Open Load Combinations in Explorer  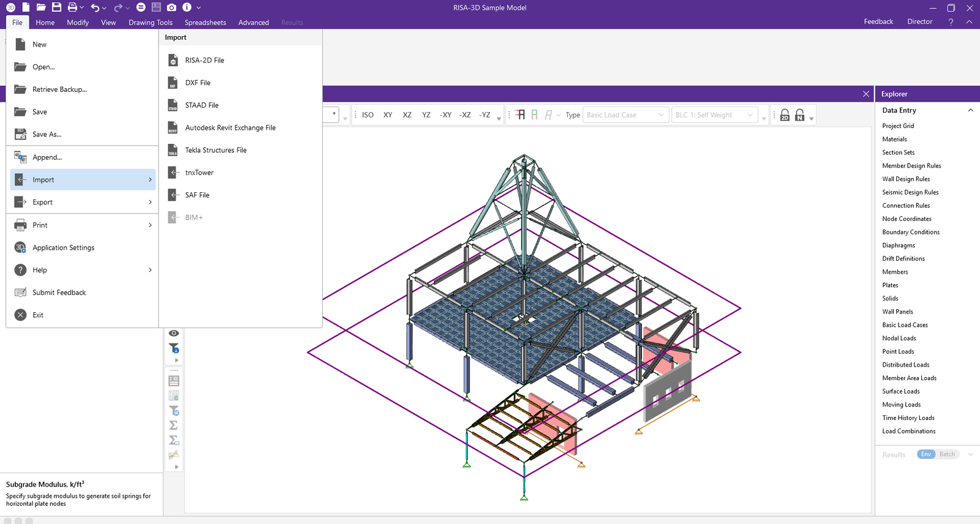pos(909,431)
